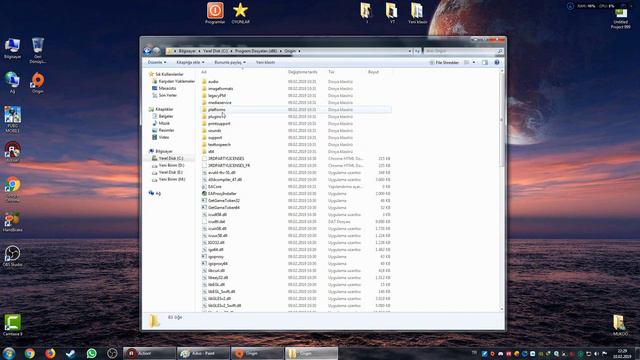Image resolution: width=640 pixels, height=360 pixels.
Task: Open OBS Studio desktop shortcut
Action: [x=12, y=256]
